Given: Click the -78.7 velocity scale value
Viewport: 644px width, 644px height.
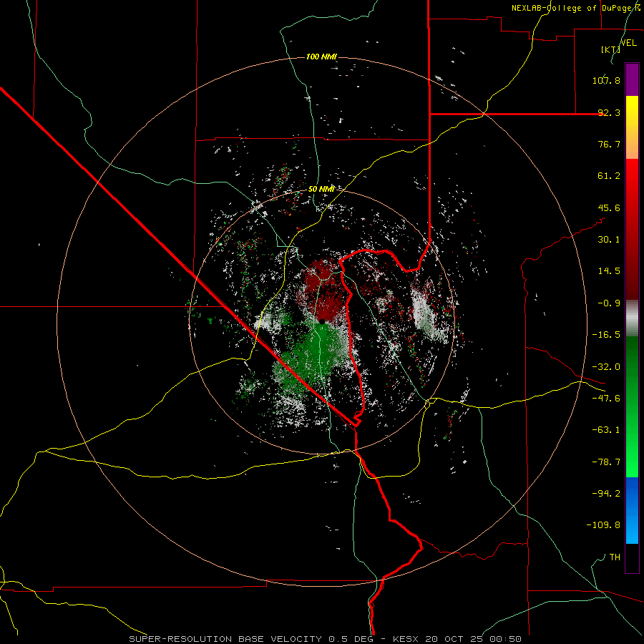Looking at the screenshot, I should (x=606, y=462).
